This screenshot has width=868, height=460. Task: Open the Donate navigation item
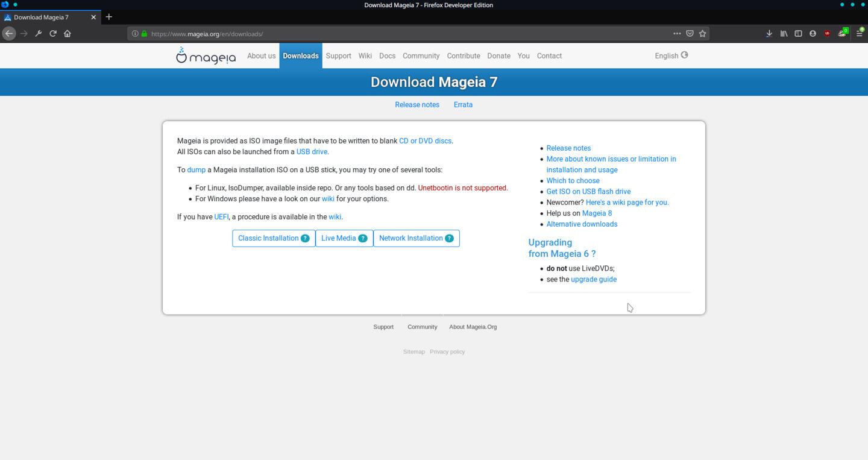(x=498, y=55)
